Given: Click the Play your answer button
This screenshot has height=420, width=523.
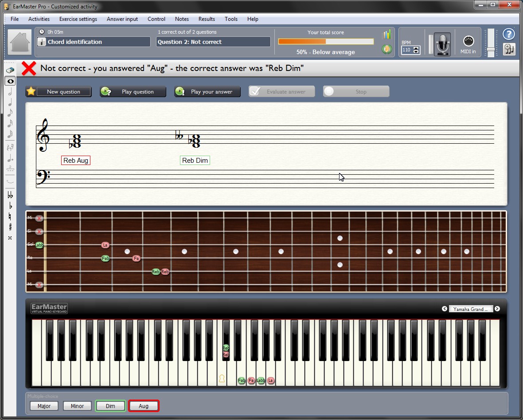Looking at the screenshot, I should click(207, 92).
